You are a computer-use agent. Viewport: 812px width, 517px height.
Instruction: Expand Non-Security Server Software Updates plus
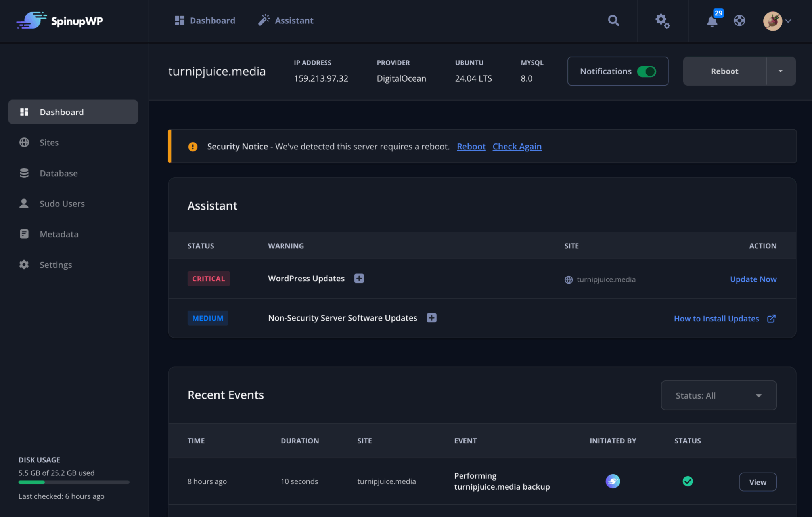(432, 318)
